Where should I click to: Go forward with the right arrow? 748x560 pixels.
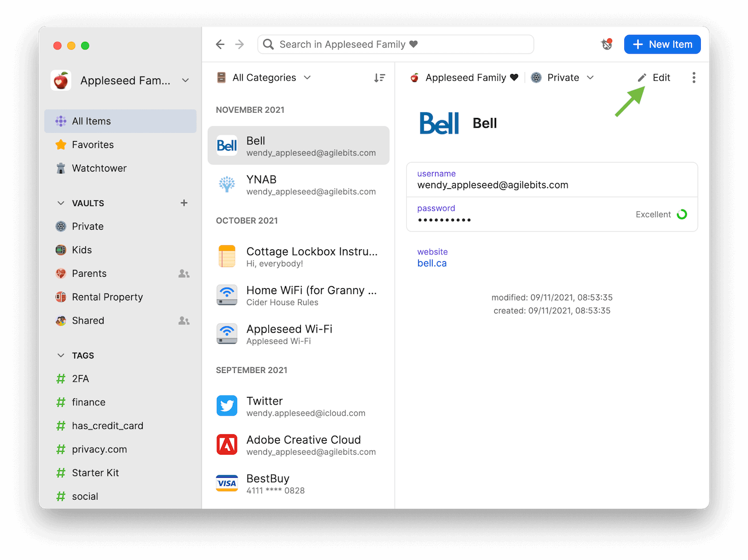pos(240,44)
